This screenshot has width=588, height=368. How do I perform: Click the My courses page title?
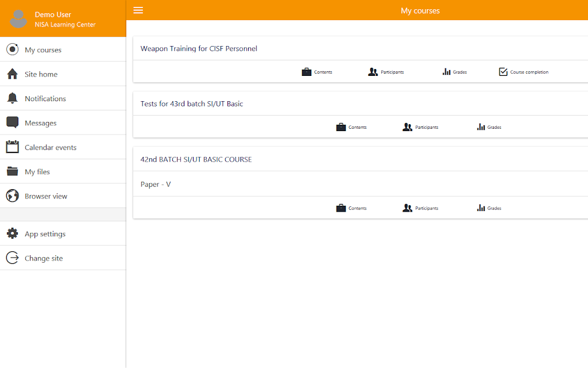pyautogui.click(x=420, y=10)
